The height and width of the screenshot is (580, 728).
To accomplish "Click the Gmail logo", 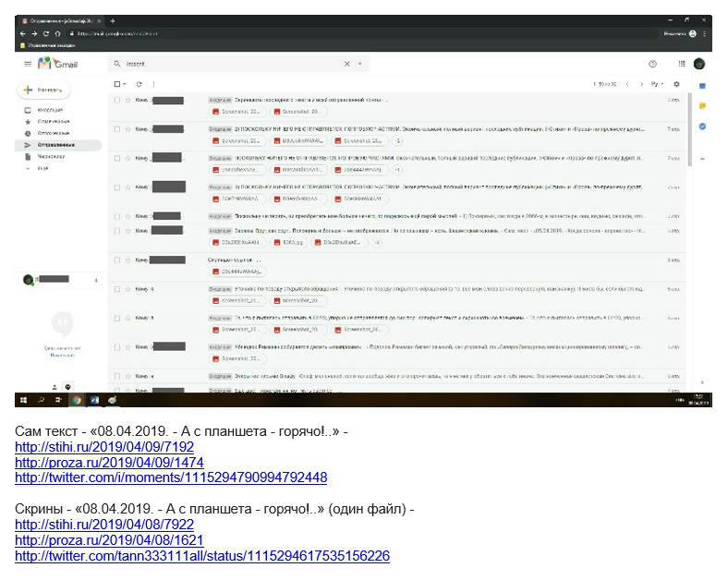I will (x=57, y=64).
